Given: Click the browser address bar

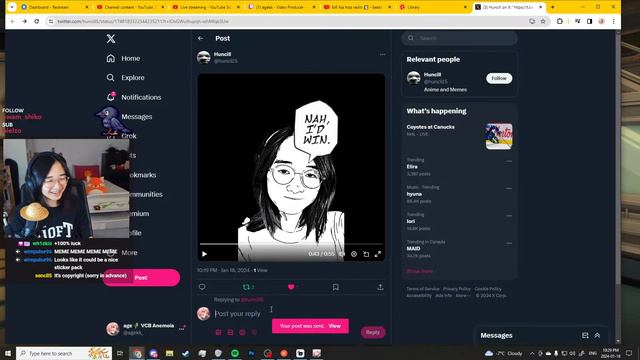Looking at the screenshot, I should click(286, 21).
